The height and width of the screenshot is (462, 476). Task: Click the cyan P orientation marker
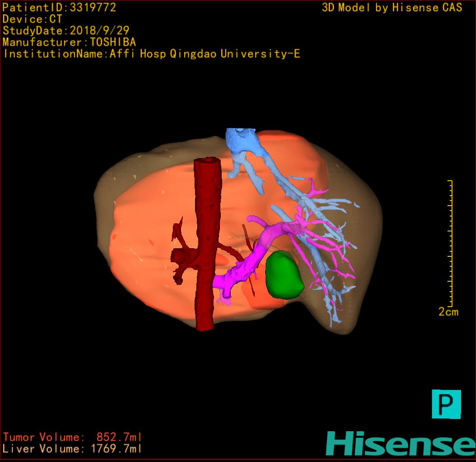click(x=446, y=404)
